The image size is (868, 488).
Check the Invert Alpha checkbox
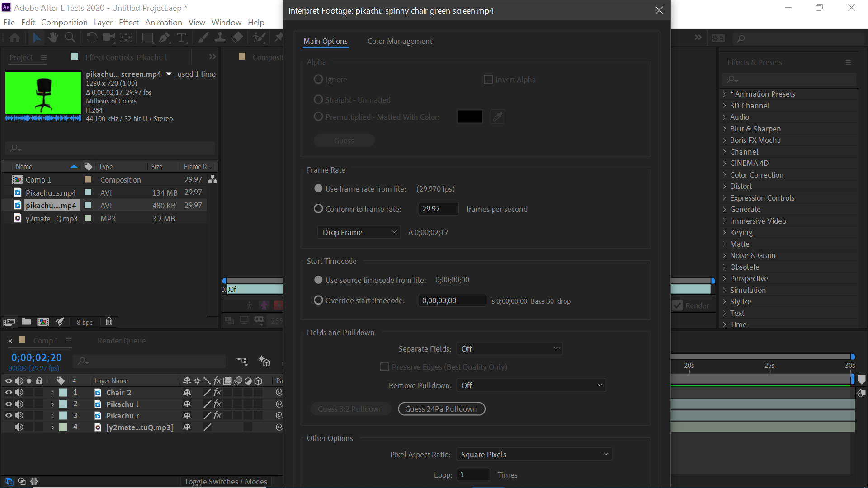(488, 79)
